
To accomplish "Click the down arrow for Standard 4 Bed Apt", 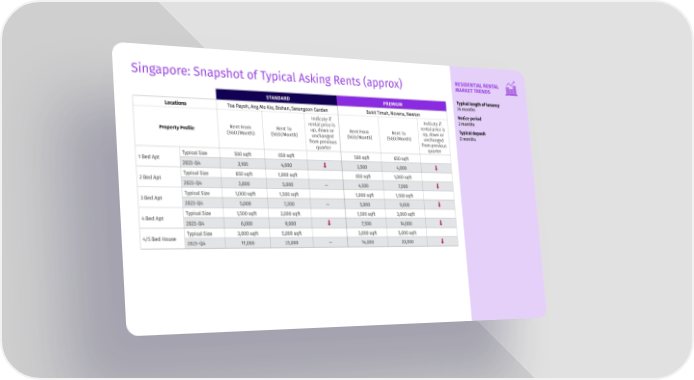I will tap(329, 223).
